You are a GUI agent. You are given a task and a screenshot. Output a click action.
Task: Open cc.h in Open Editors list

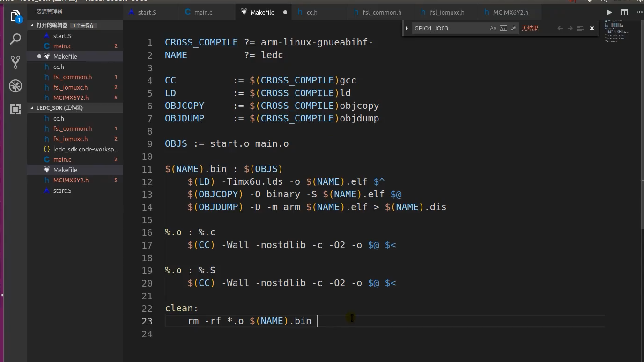[75, 67]
